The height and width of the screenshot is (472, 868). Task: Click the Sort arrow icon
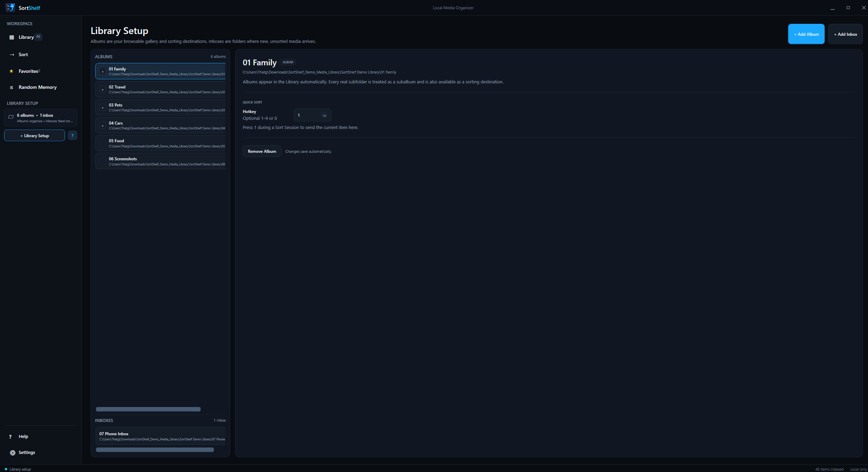(12, 54)
